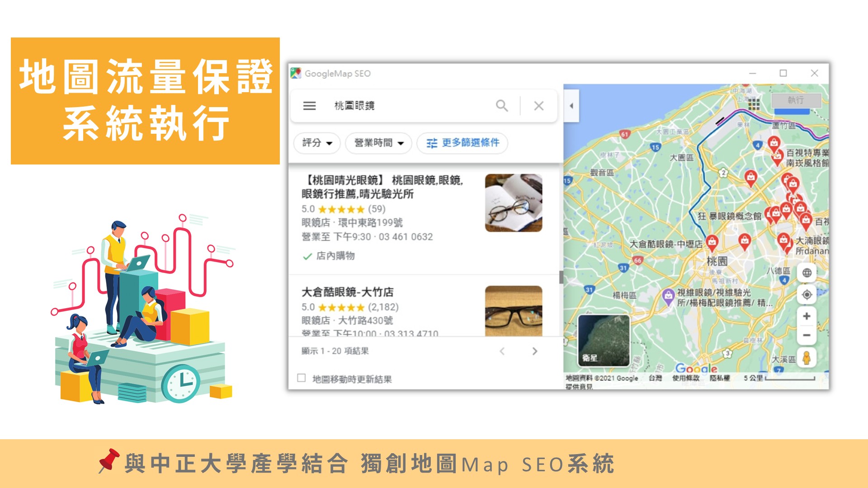Viewport: 868px width, 488px height.
Task: Click the my-location target icon
Action: pos(807,295)
